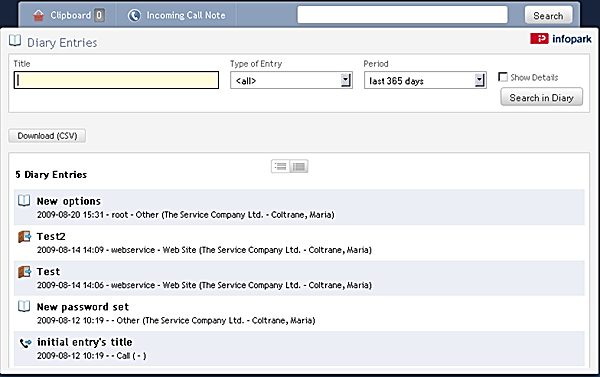600x377 pixels.
Task: Open the New password set entry
Action: (83, 307)
